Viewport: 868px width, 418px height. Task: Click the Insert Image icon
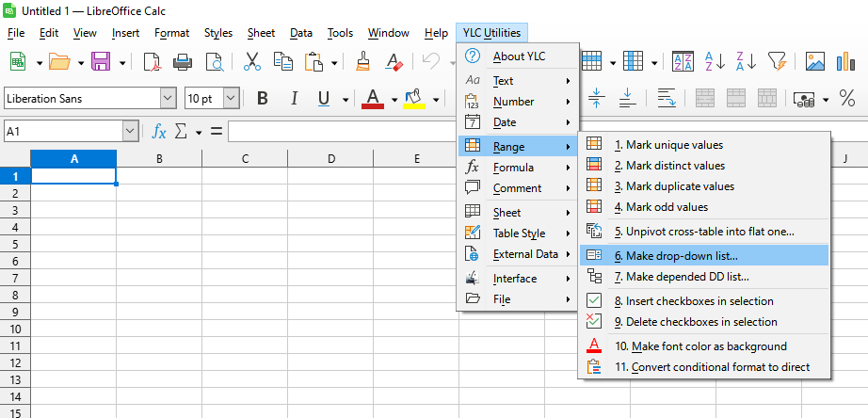[x=815, y=62]
